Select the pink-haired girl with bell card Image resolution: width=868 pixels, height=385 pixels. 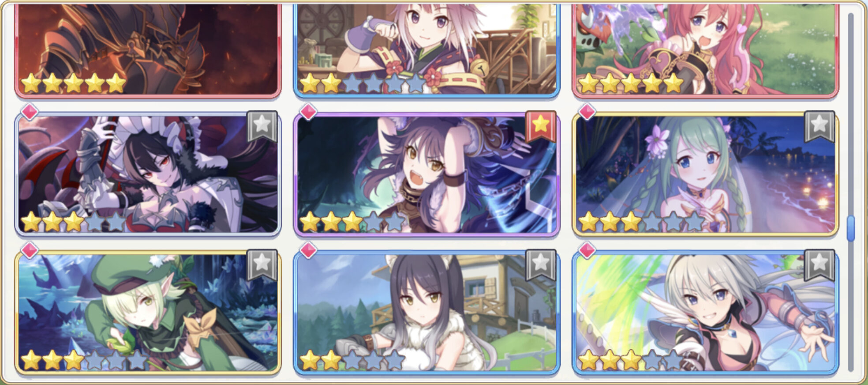[x=427, y=49]
